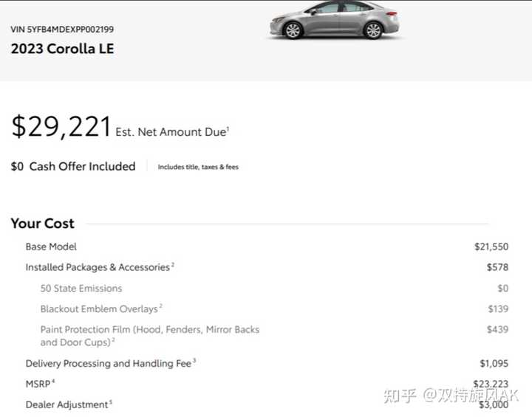Click the Dealer Adjustment line label

click(69, 404)
